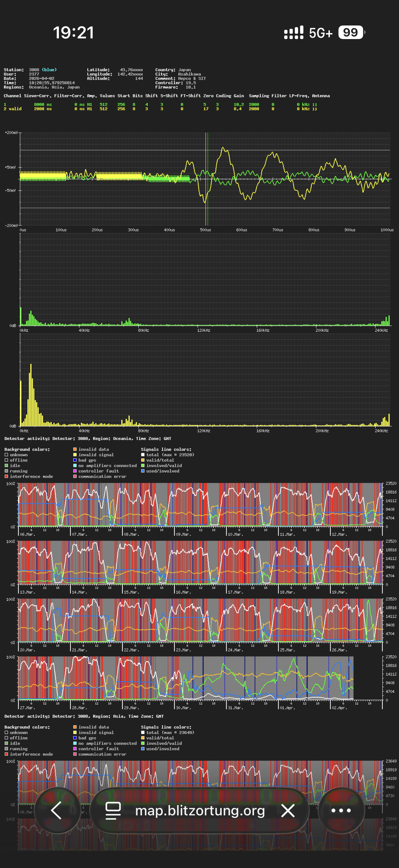Tap the battery indicator showing 99

tap(351, 33)
